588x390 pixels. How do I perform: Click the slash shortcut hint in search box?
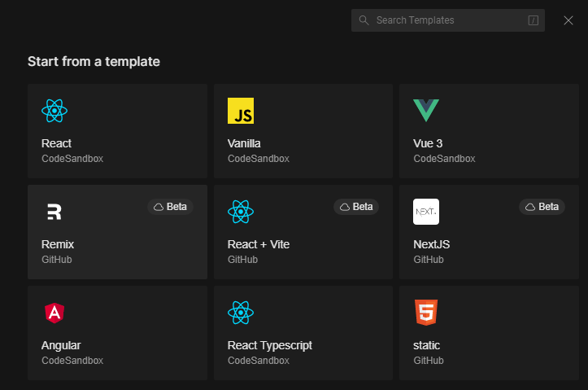(534, 20)
